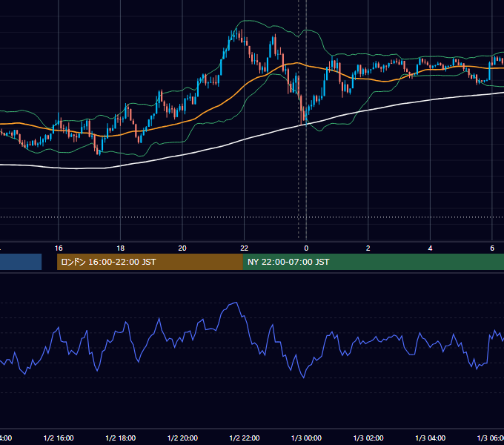
Task: Click the oscillator trough near 1/3 00:00
Action: [x=304, y=377]
